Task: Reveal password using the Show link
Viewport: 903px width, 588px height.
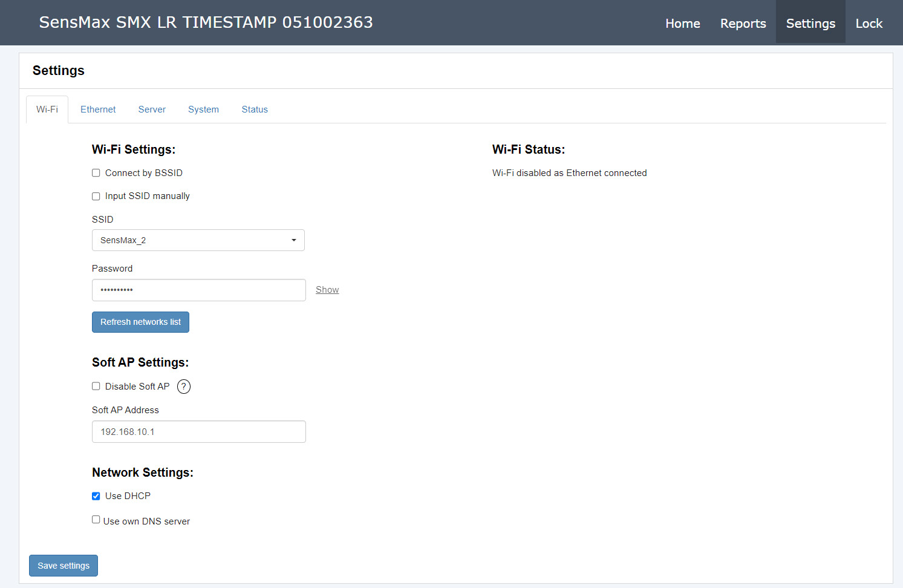Action: point(327,290)
